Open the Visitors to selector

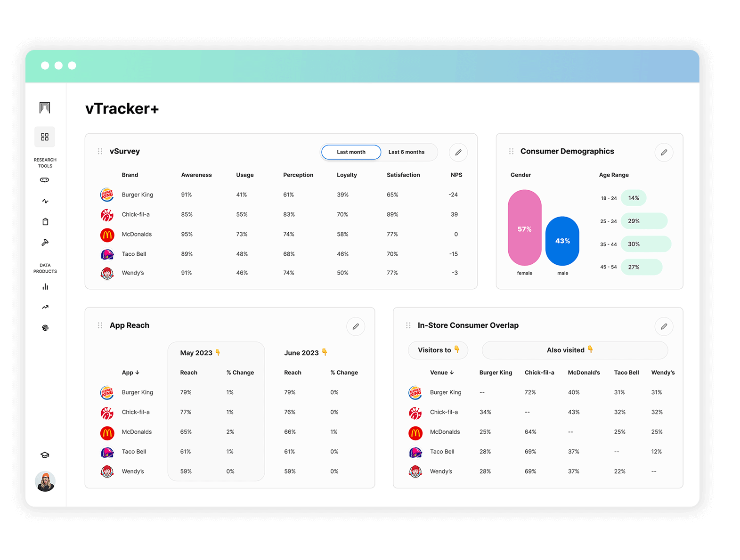click(x=438, y=350)
